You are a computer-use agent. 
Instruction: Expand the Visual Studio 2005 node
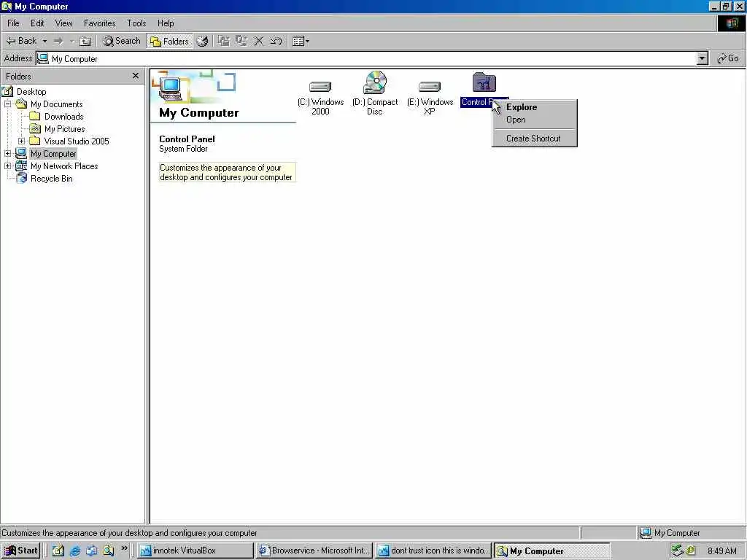[x=21, y=141]
